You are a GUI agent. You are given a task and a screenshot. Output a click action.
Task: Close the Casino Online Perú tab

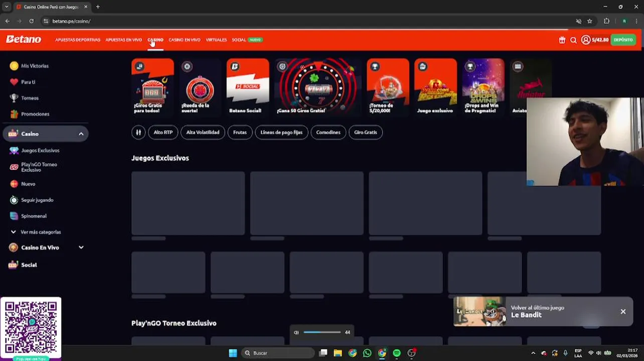pyautogui.click(x=86, y=7)
